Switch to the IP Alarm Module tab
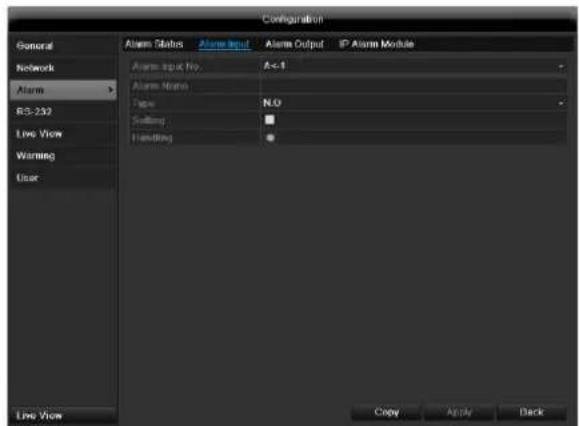579x426 pixels. click(376, 44)
